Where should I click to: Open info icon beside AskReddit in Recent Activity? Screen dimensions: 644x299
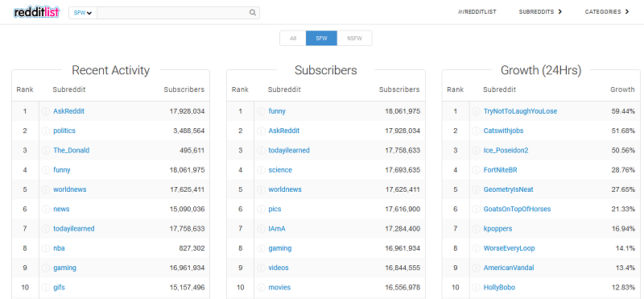pos(46,111)
